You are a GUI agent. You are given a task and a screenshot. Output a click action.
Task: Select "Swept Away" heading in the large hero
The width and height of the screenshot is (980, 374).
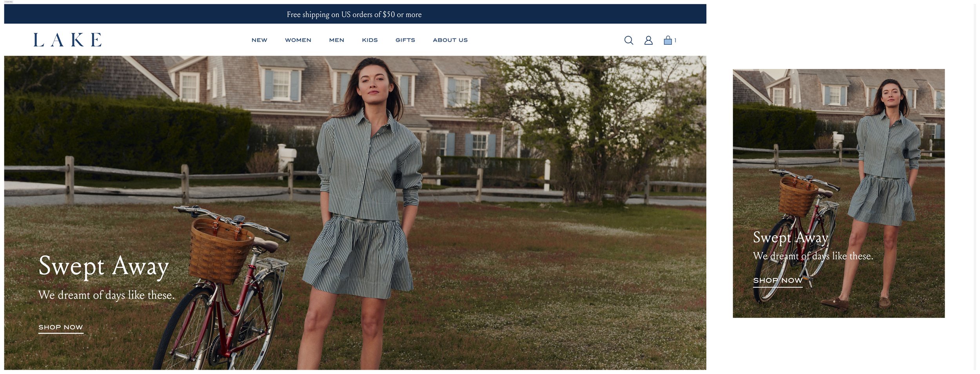(103, 267)
